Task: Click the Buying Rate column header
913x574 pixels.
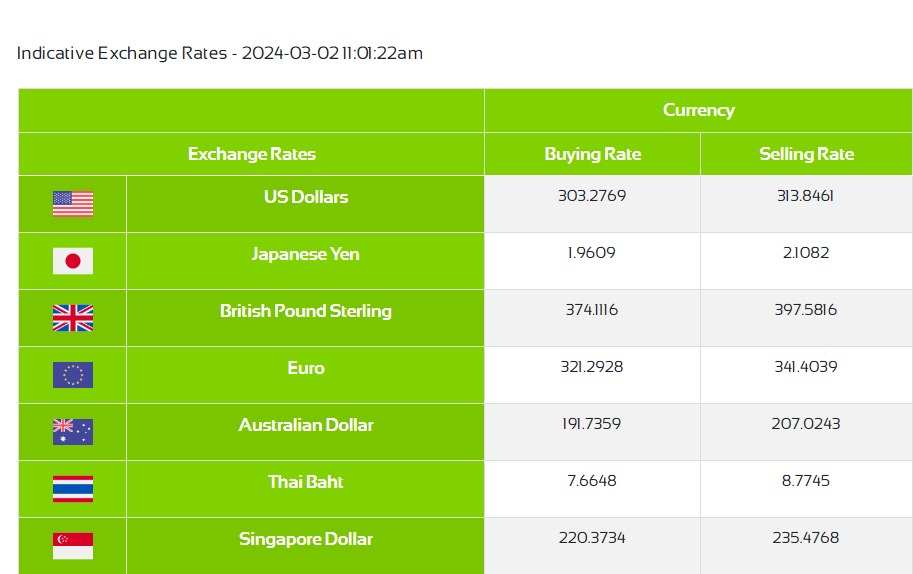Action: pyautogui.click(x=592, y=154)
